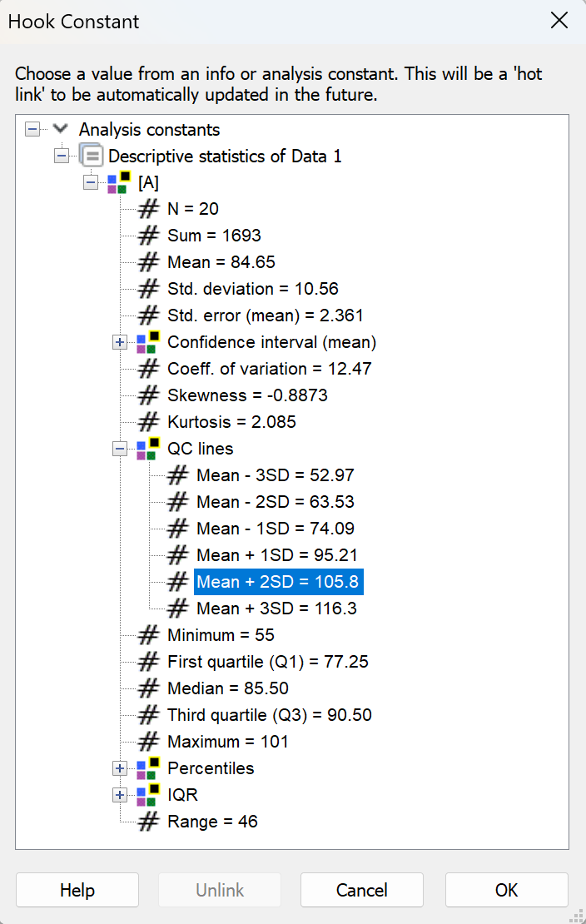Expand the Percentiles node
586x924 pixels.
[x=120, y=768]
